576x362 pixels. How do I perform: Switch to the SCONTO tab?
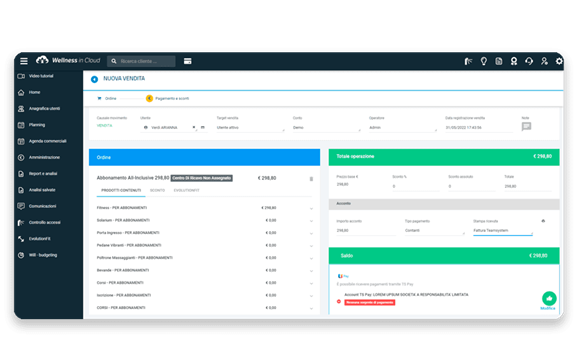[x=157, y=190]
